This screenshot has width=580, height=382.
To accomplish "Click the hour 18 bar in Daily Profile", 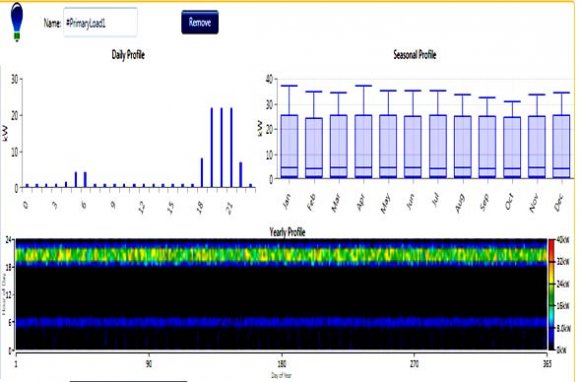I will point(202,173).
